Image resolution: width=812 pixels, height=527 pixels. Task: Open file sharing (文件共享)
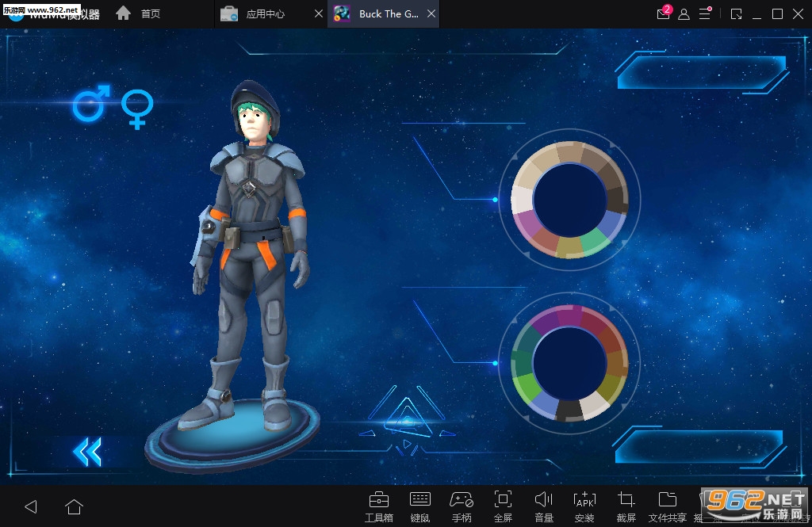coord(668,506)
